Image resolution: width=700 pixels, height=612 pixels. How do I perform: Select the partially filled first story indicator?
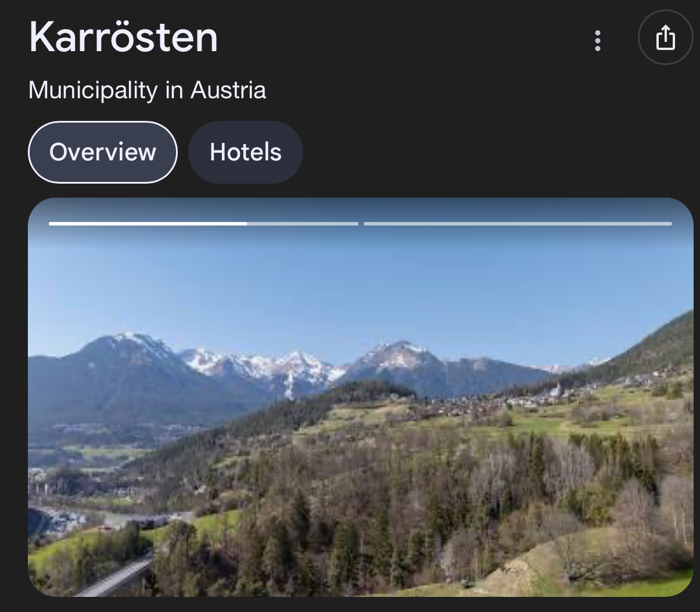click(x=203, y=223)
